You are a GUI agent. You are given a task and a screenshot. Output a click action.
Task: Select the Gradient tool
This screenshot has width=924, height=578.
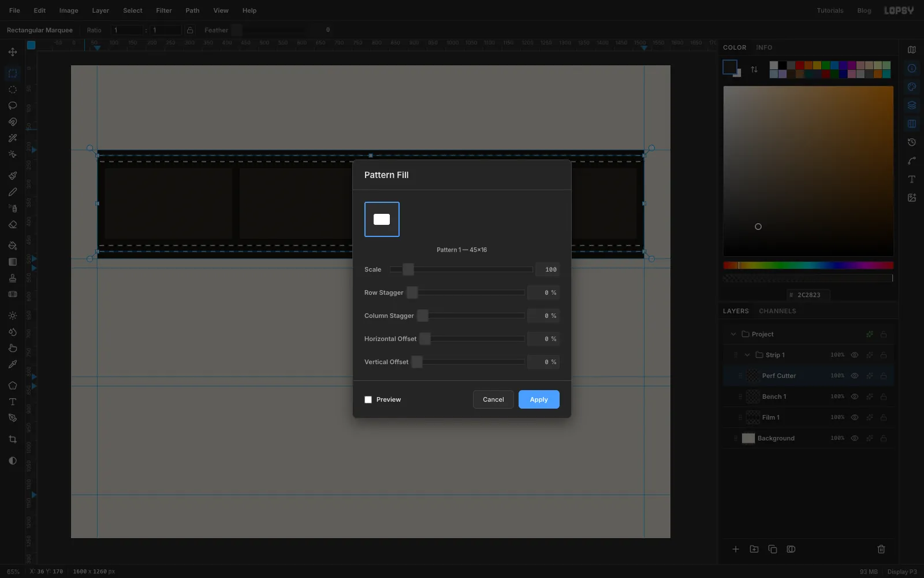12,262
